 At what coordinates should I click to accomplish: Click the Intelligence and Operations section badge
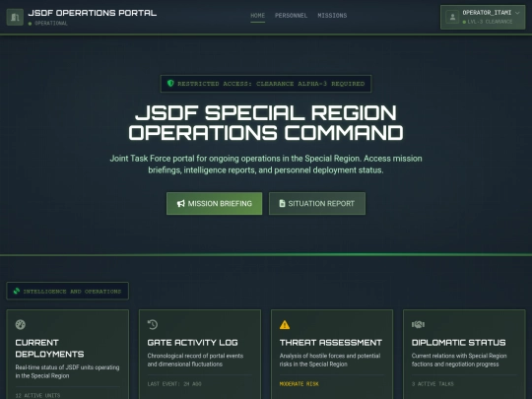(68, 291)
